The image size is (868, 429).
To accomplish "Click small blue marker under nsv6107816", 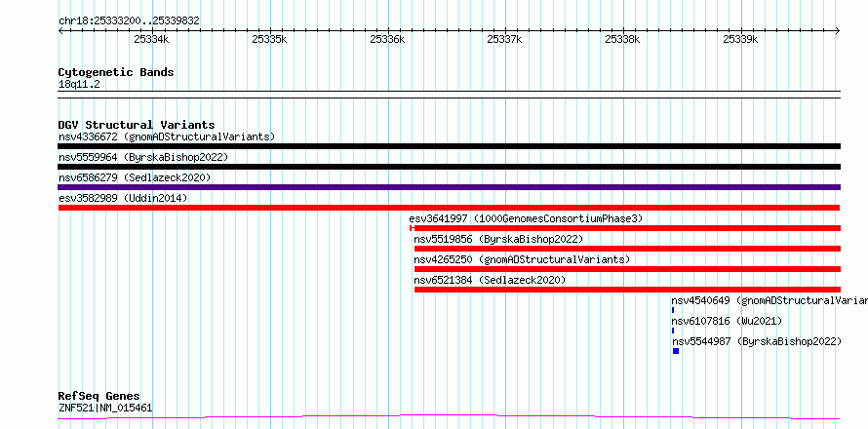I will 673,331.
